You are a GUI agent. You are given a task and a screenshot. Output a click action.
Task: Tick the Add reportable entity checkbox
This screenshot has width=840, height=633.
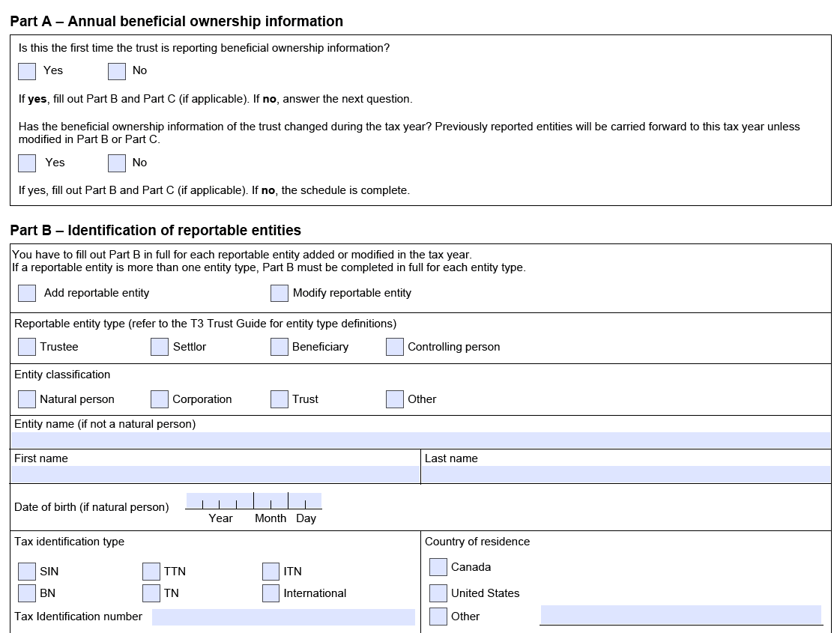27,293
